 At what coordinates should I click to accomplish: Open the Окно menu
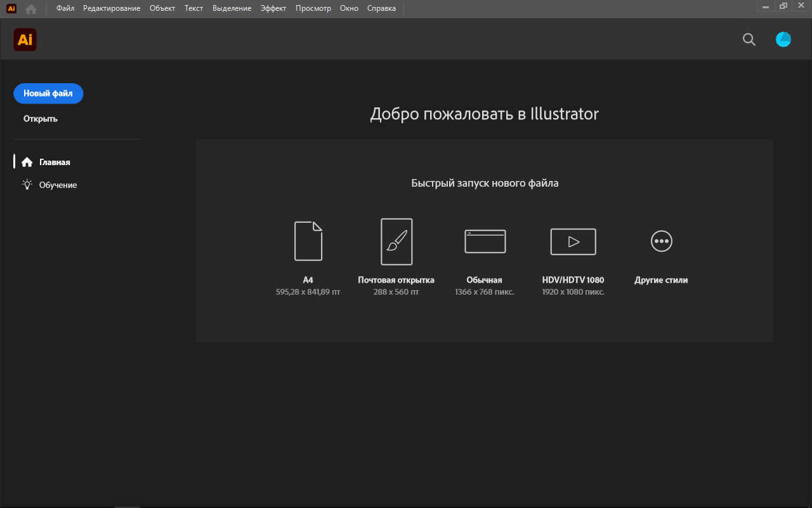pyautogui.click(x=349, y=8)
